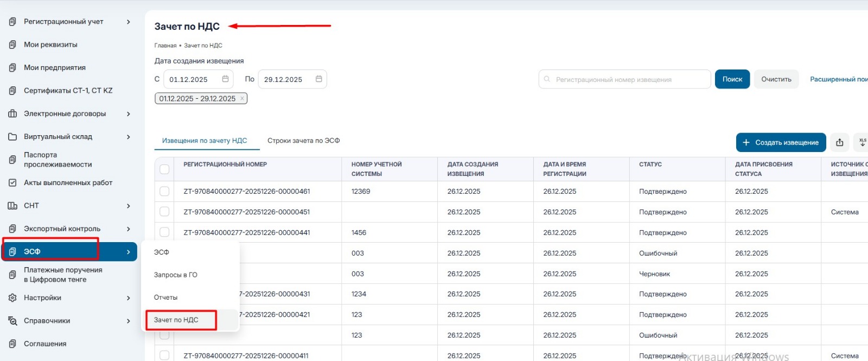Remove the 01.12.2025 - 29.12.2025 filter chip
The width and height of the screenshot is (868, 361).
242,99
